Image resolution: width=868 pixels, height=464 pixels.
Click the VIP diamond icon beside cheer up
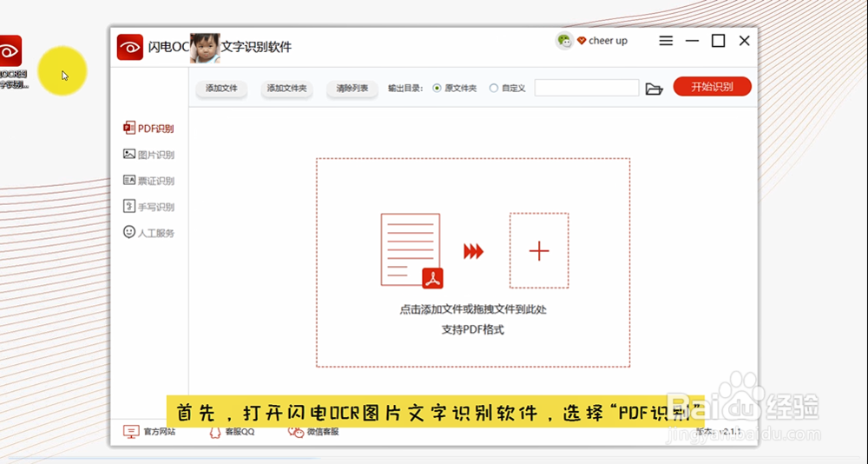tap(582, 41)
